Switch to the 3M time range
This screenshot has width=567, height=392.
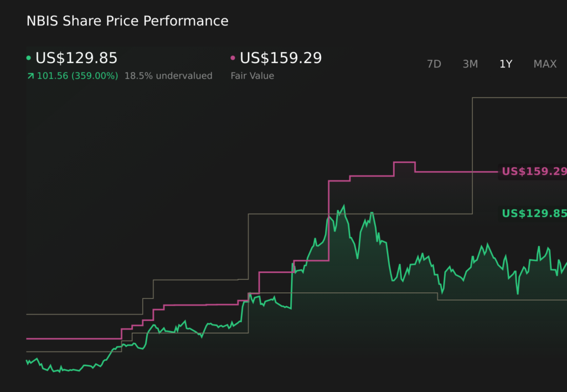point(470,64)
